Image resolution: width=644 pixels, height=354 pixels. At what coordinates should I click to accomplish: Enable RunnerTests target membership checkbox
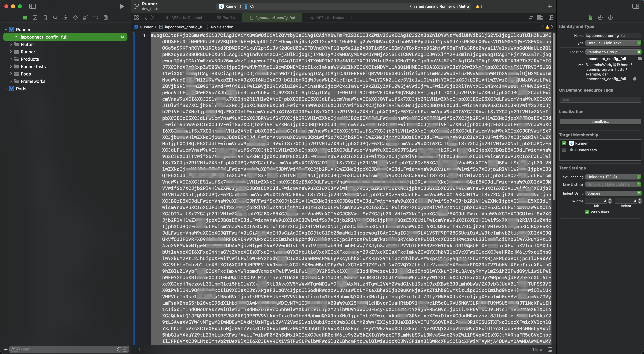click(x=564, y=150)
